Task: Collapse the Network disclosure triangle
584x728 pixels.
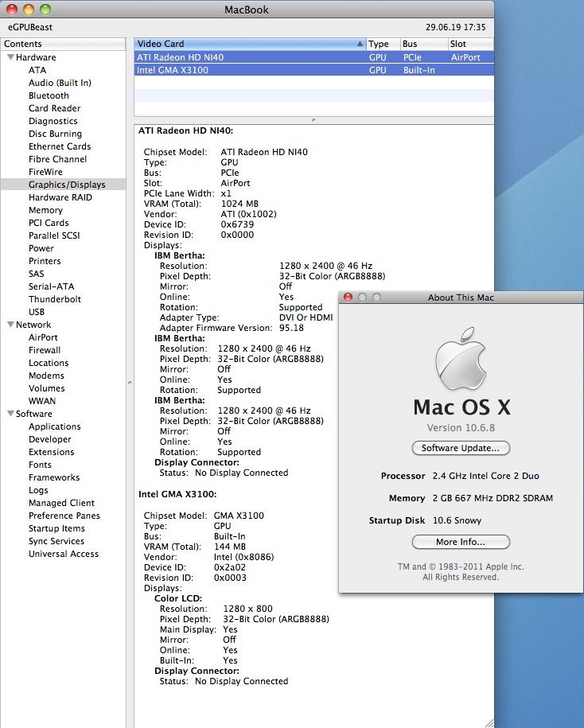Action: (x=10, y=325)
